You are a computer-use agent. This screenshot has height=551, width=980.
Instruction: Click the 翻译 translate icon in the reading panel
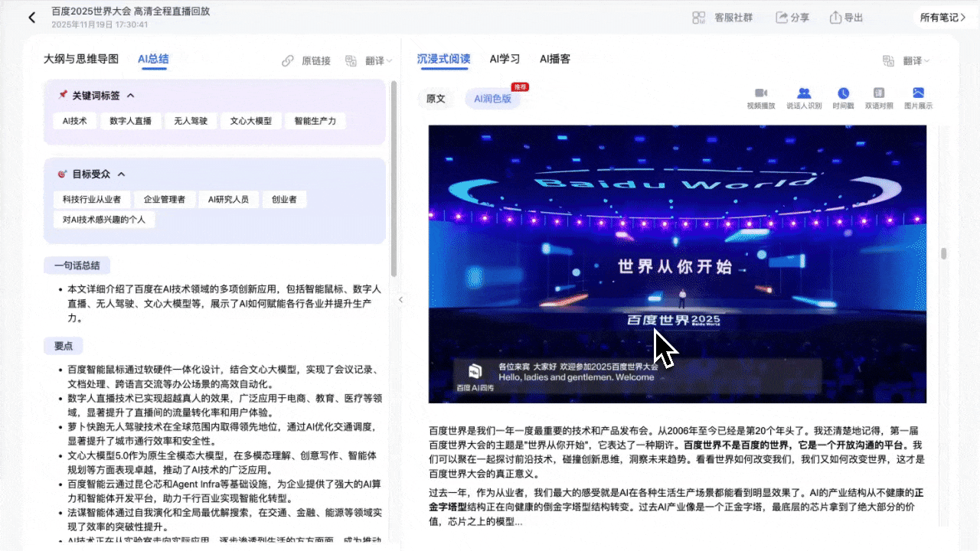(889, 59)
